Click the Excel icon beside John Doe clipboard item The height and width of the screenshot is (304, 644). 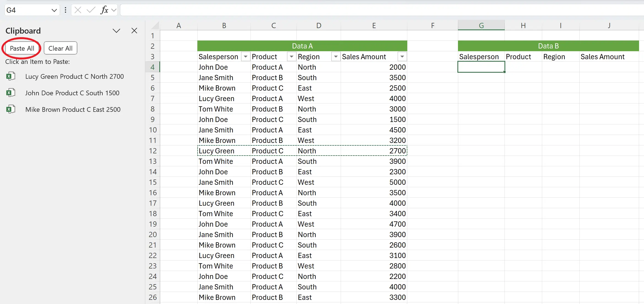10,93
